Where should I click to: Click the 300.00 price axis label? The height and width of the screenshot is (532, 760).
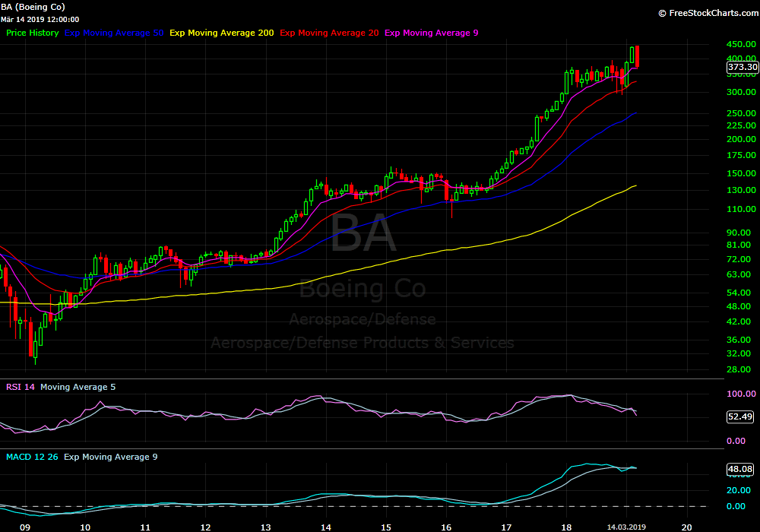pos(741,92)
